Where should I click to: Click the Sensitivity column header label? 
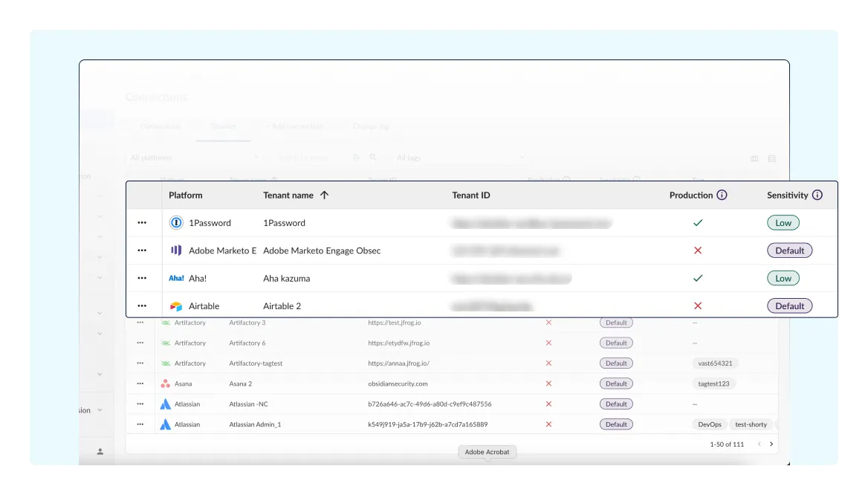(x=787, y=195)
